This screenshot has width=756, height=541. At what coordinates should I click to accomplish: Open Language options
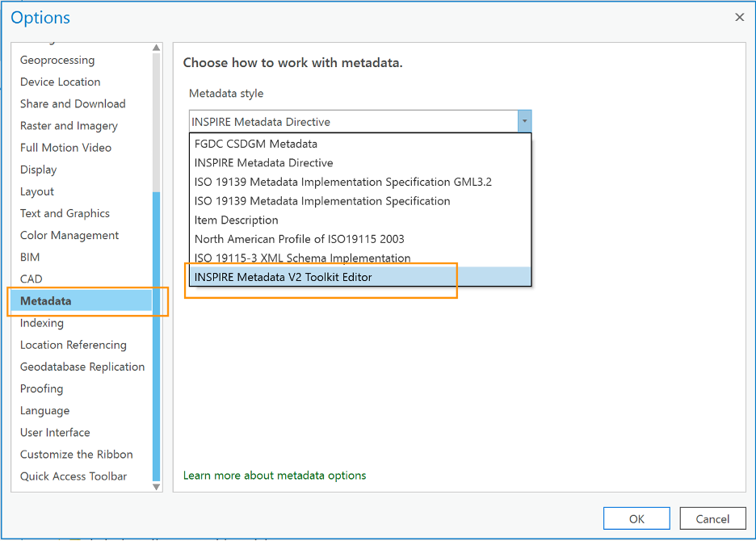coord(45,411)
